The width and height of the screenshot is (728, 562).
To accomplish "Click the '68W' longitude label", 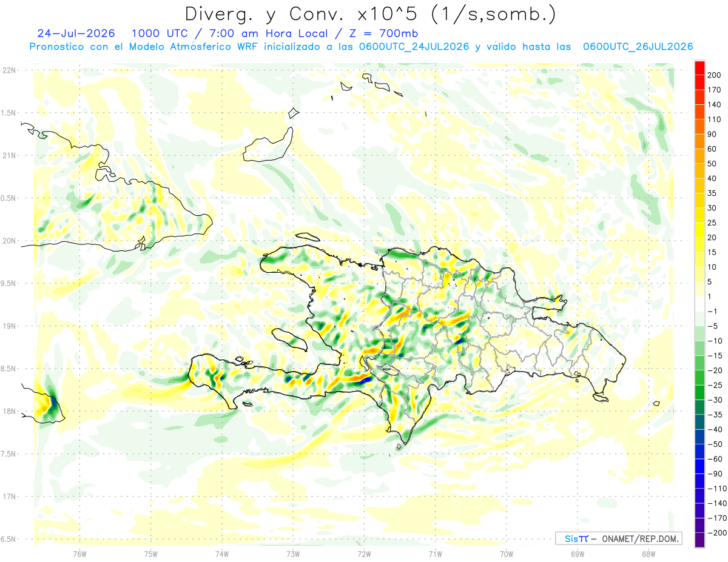I will (x=648, y=555).
